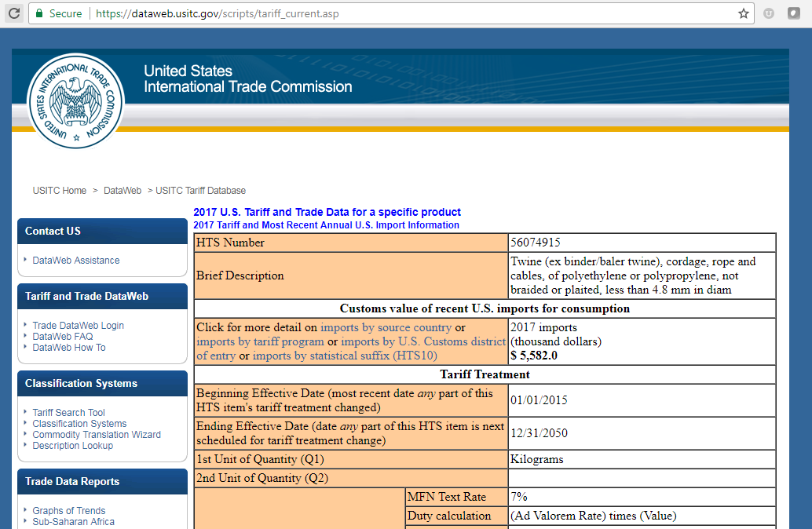View imports by tariff program
The image size is (812, 529).
260,341
